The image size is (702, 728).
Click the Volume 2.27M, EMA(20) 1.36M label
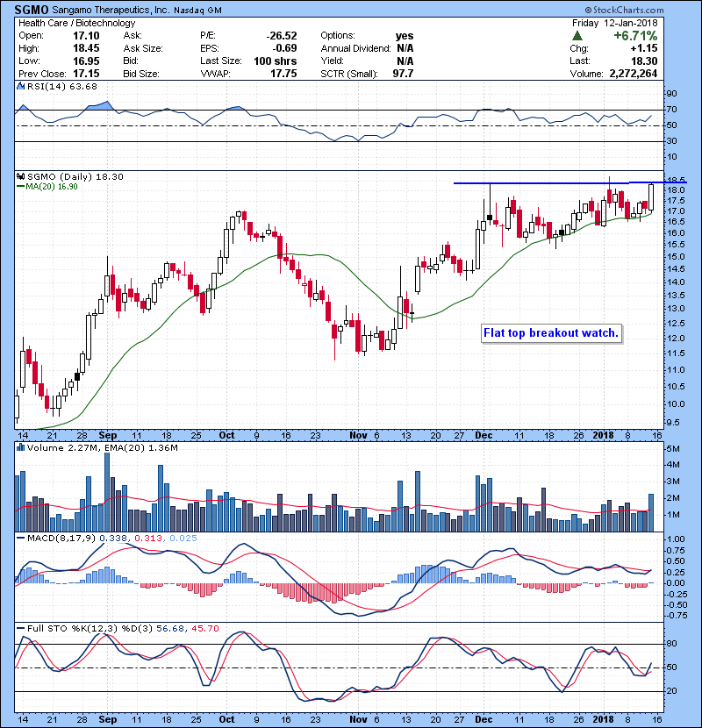pyautogui.click(x=102, y=447)
